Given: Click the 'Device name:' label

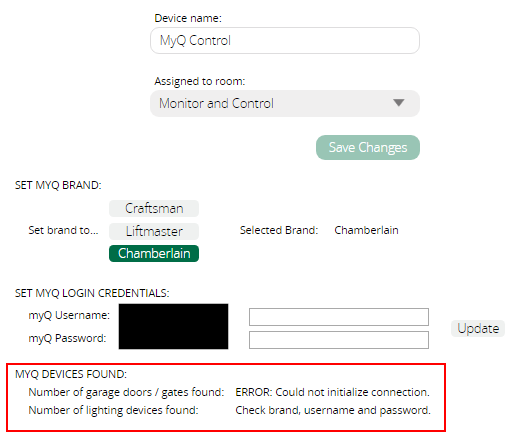Looking at the screenshot, I should tap(188, 18).
